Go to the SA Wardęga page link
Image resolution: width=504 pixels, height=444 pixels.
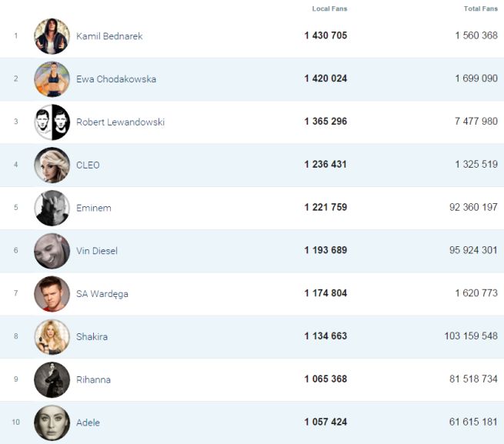(x=102, y=294)
